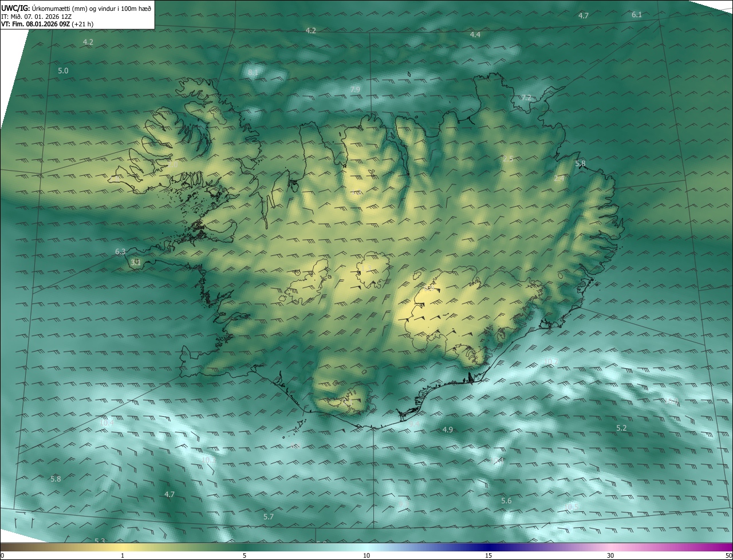Click the 4.4 value label on the map
The image size is (733, 560).
coord(475,35)
